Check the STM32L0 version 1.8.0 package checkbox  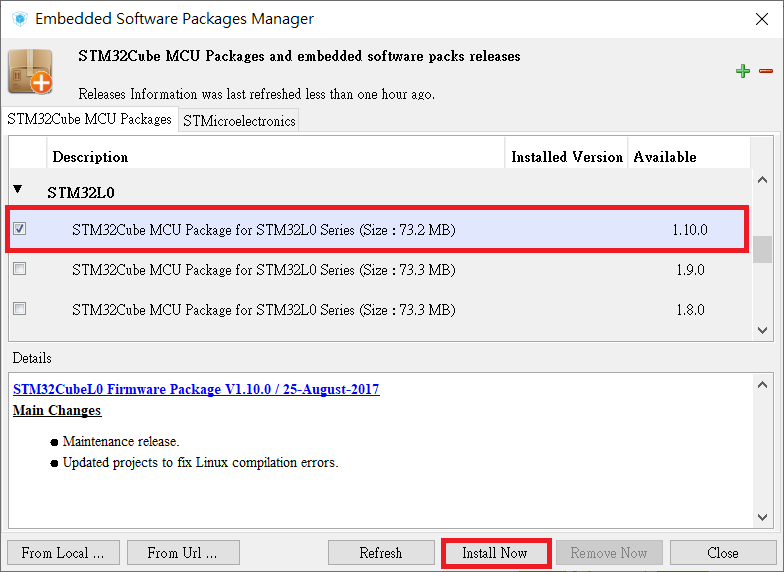click(x=20, y=309)
